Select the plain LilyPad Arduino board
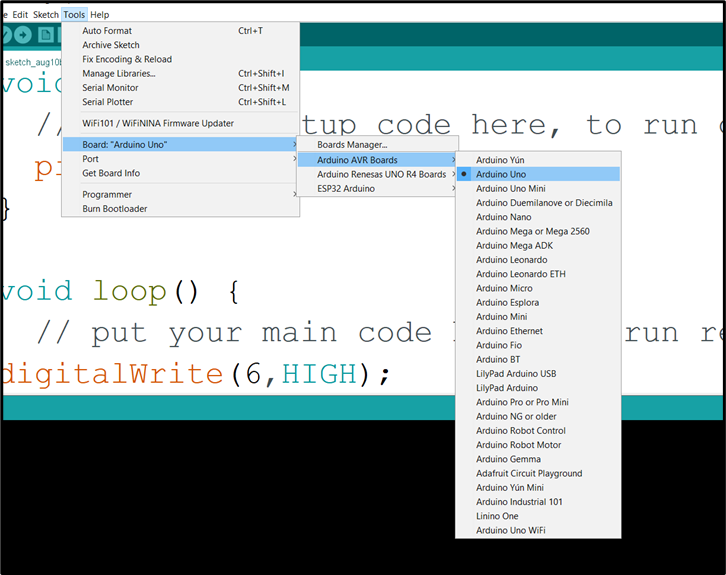Image resolution: width=726 pixels, height=575 pixels. point(538,388)
